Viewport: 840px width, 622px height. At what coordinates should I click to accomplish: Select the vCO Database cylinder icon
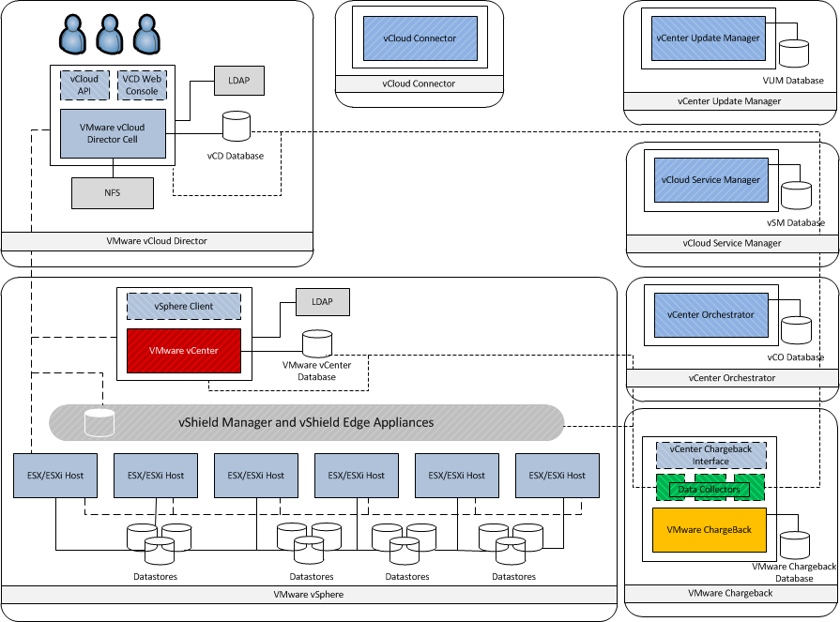[796, 330]
